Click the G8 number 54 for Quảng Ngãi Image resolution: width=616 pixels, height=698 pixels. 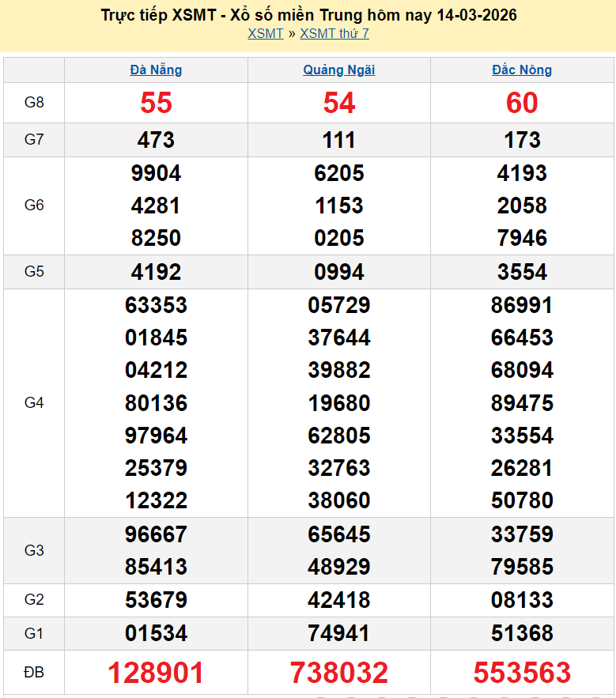(339, 103)
